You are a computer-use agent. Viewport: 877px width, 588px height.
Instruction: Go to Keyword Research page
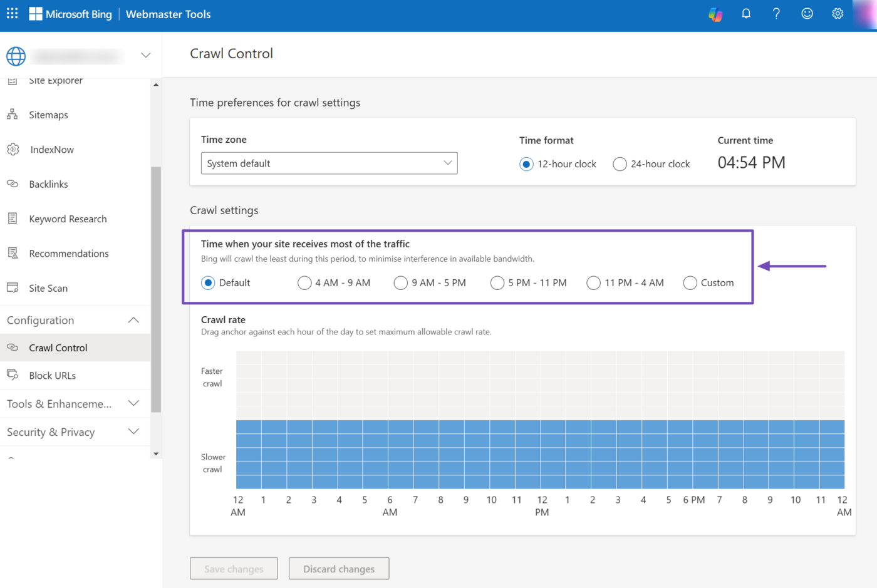pyautogui.click(x=68, y=219)
